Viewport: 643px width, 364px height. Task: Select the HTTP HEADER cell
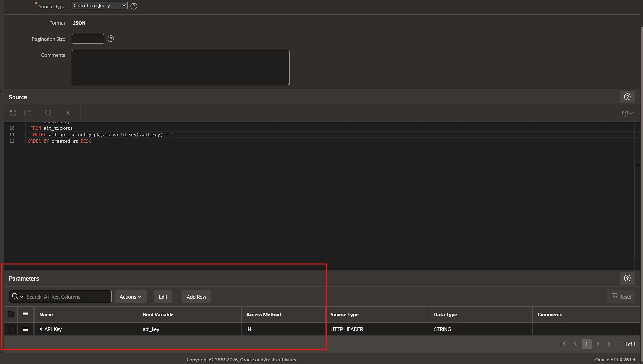coord(377,329)
